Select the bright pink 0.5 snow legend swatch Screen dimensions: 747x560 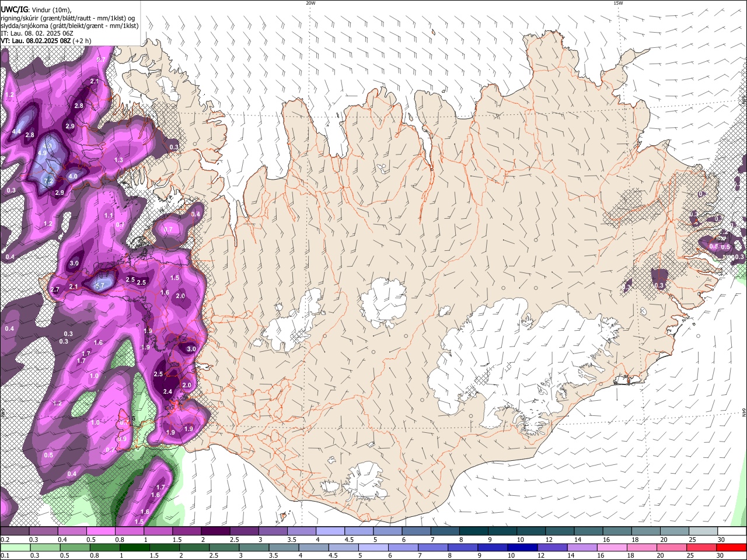pyautogui.click(x=100, y=531)
